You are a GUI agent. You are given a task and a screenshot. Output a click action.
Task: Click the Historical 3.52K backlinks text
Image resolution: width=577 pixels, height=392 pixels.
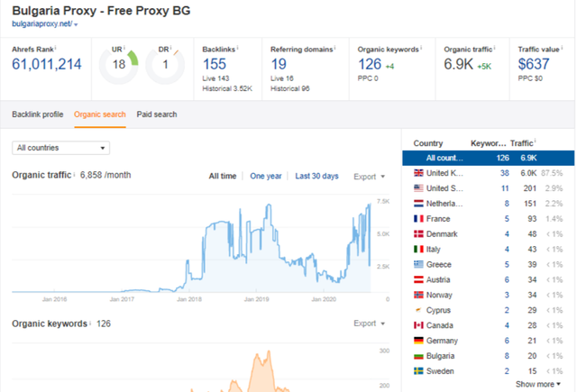(x=227, y=88)
